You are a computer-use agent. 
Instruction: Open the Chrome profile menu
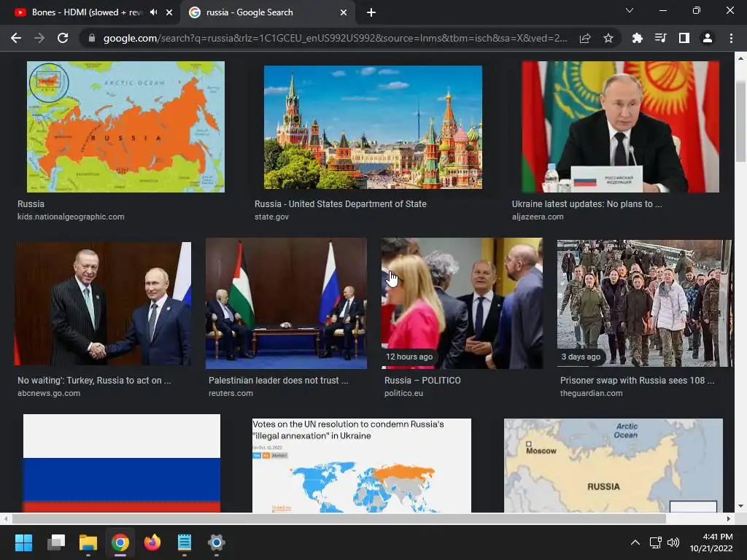click(708, 38)
